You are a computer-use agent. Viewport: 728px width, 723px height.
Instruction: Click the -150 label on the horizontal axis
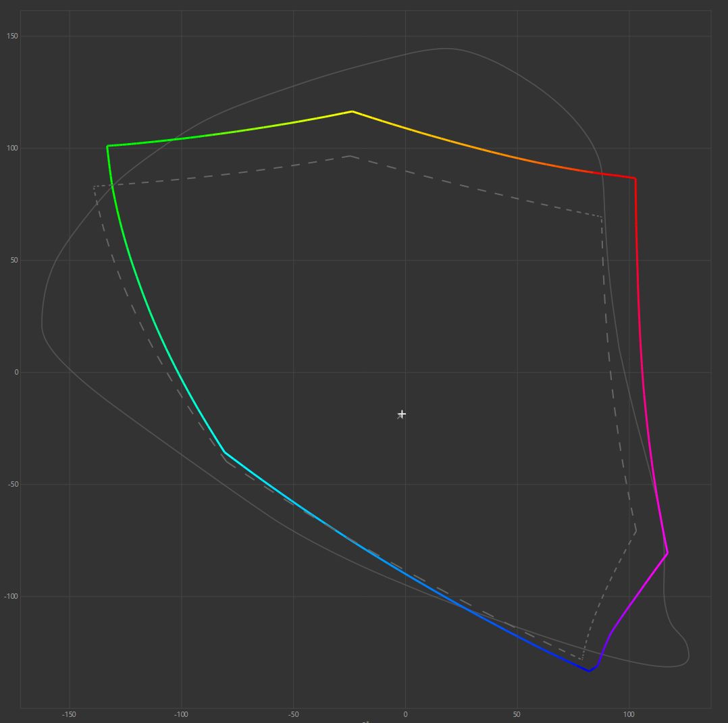point(69,714)
